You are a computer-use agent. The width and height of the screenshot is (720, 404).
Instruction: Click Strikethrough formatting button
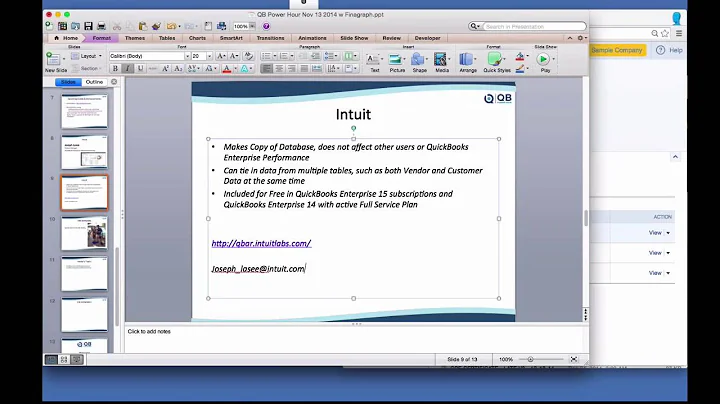(x=152, y=68)
